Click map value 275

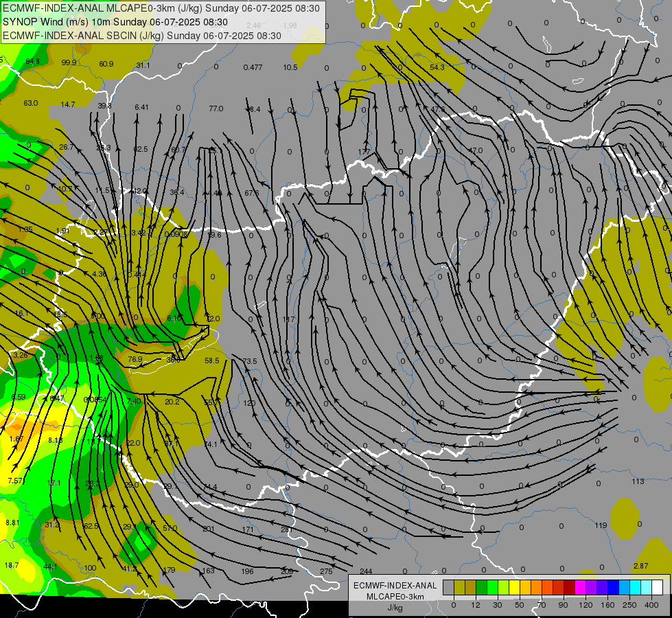pyautogui.click(x=326, y=571)
